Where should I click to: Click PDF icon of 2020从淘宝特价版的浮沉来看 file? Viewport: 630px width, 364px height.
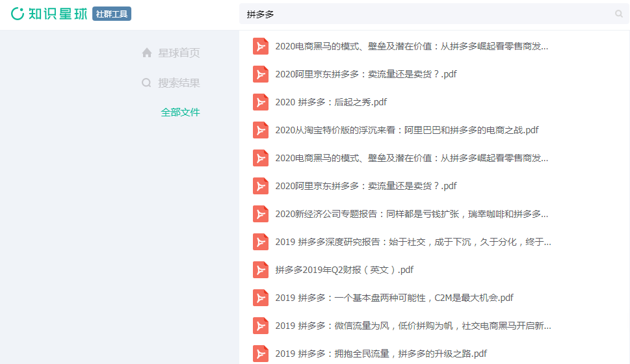coord(260,130)
